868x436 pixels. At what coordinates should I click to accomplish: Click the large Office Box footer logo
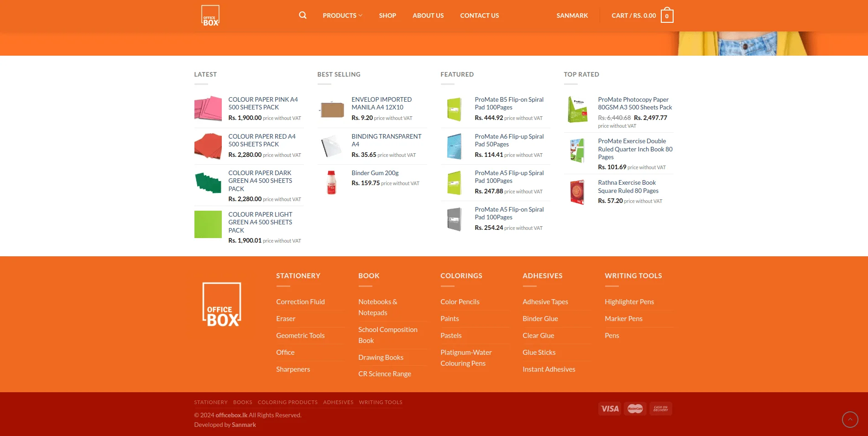222,305
